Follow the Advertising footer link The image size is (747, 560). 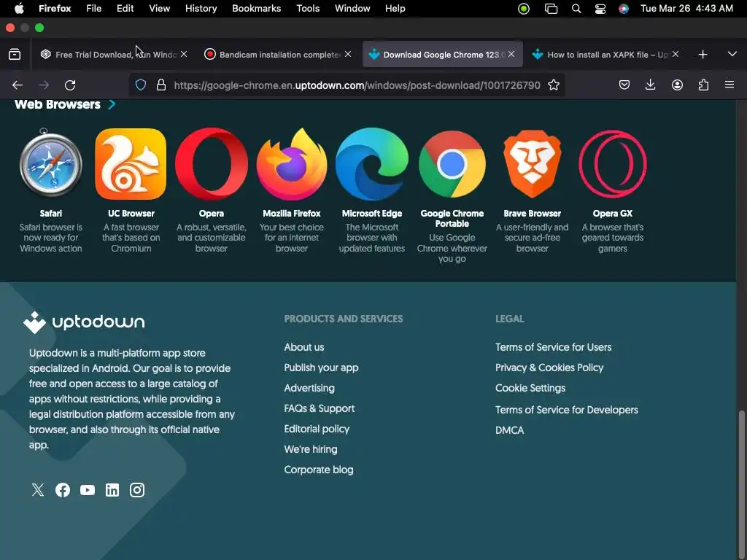(309, 388)
